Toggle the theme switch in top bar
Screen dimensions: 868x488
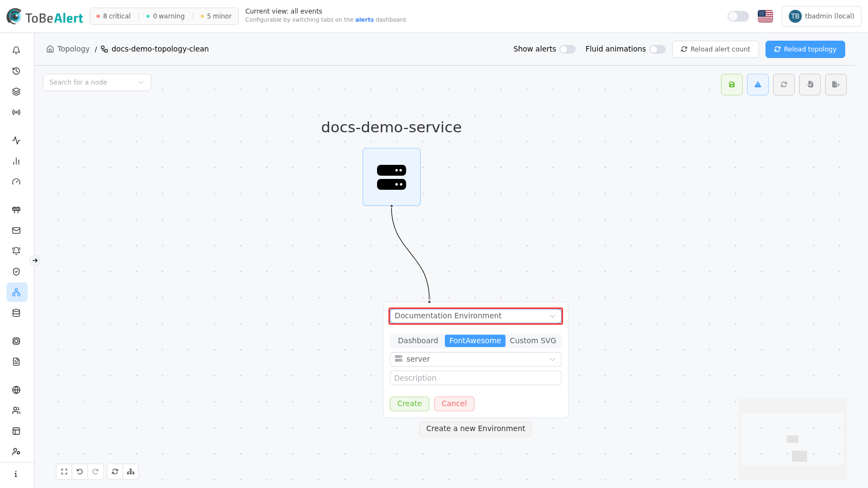[738, 16]
